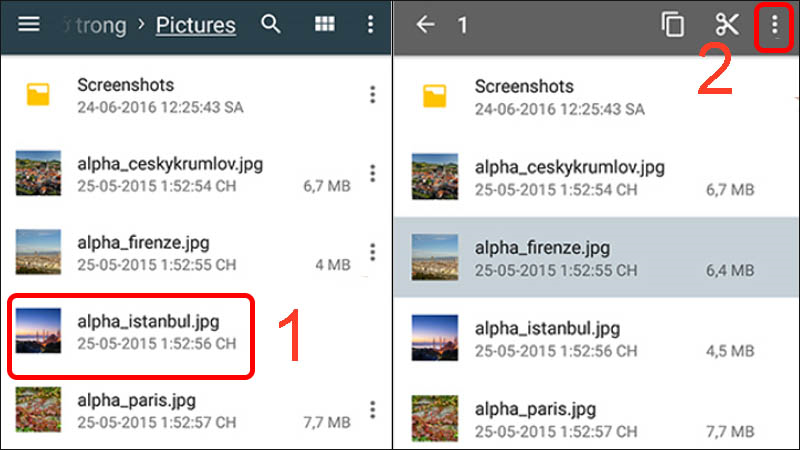800x450 pixels.
Task: Open left panel toolbar overflow menu
Action: click(372, 24)
